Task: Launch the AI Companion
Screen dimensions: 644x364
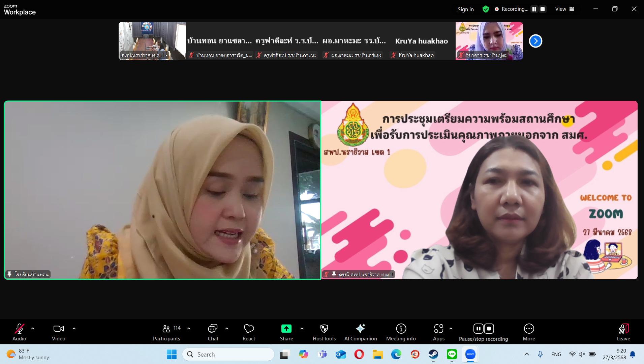Action: tap(360, 332)
